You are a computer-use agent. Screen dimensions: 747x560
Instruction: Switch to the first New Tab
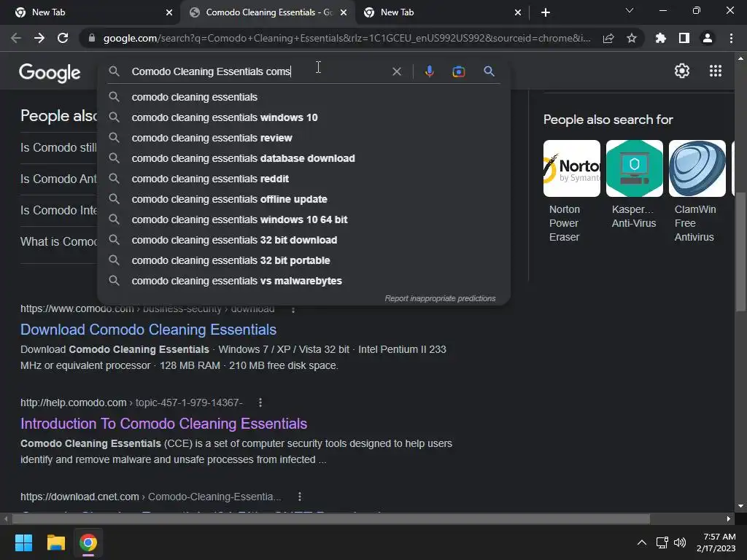[x=90, y=12]
